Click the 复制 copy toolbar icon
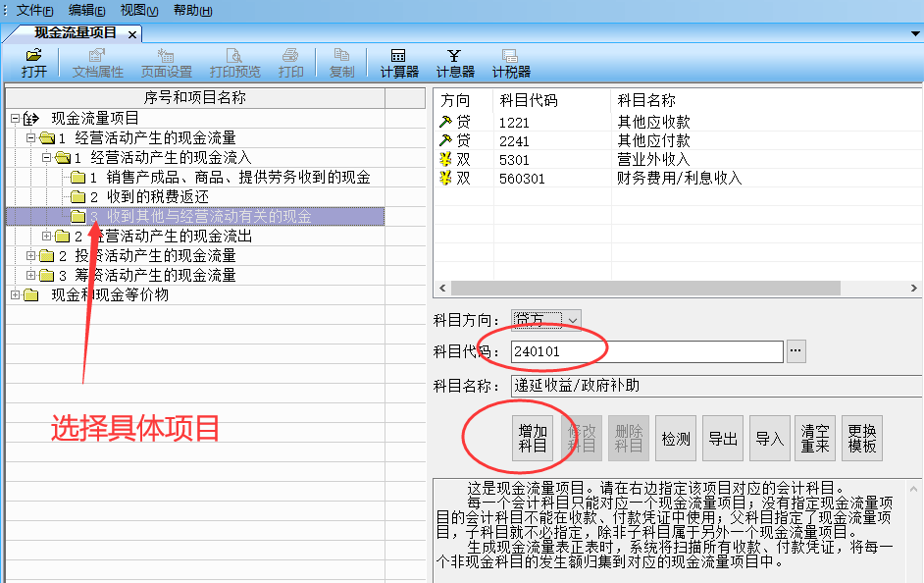The image size is (924, 583). (341, 63)
